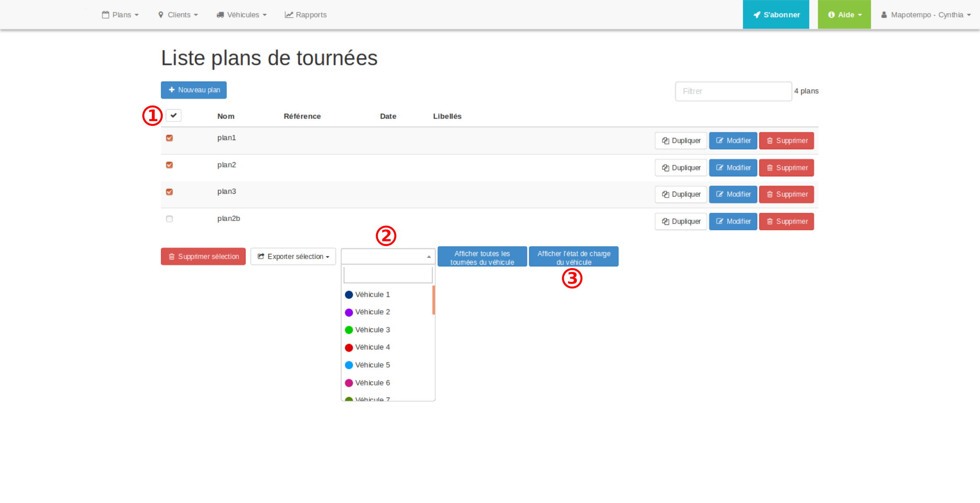Open the Exporter sélection dropdown
The height and width of the screenshot is (503, 980).
point(293,256)
